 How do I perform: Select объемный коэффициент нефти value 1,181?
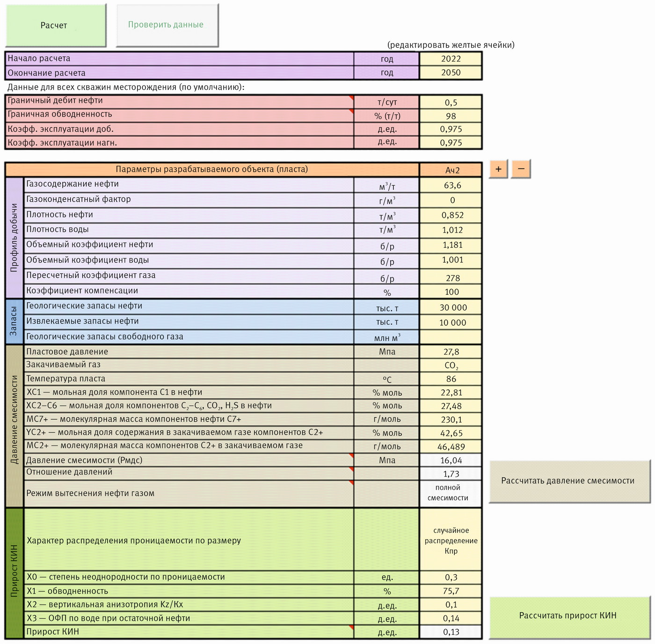451,245
